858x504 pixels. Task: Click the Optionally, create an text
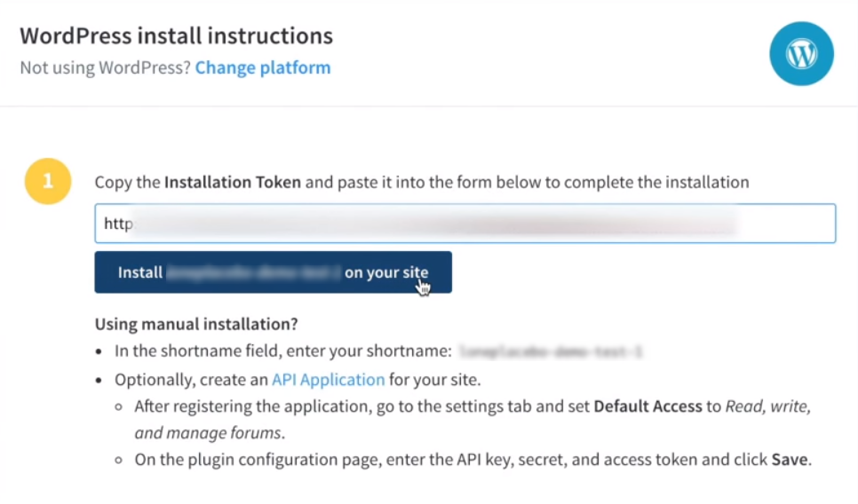click(191, 380)
